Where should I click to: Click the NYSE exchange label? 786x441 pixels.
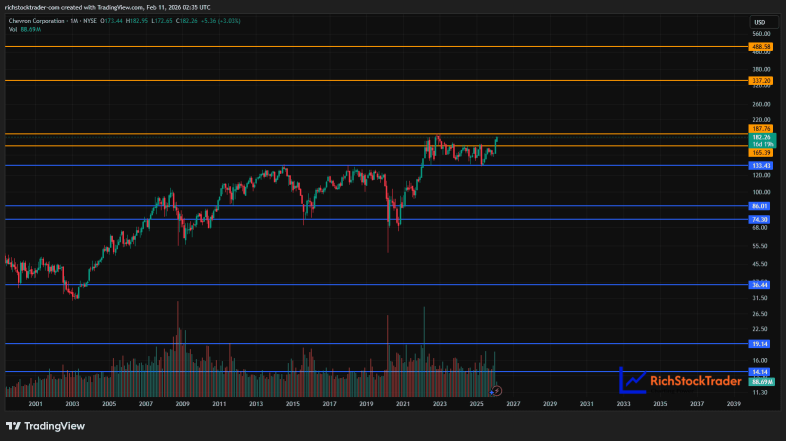coord(90,21)
